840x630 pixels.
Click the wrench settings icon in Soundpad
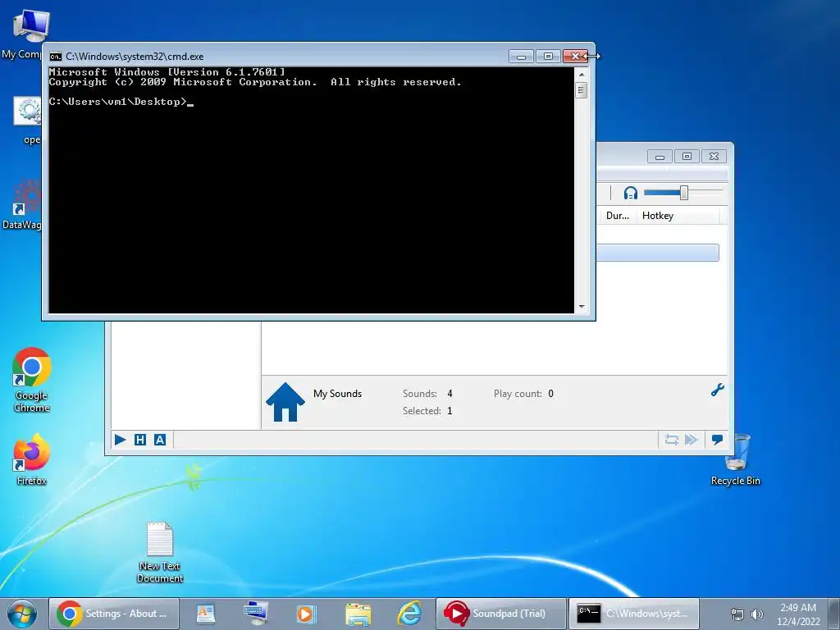(717, 390)
